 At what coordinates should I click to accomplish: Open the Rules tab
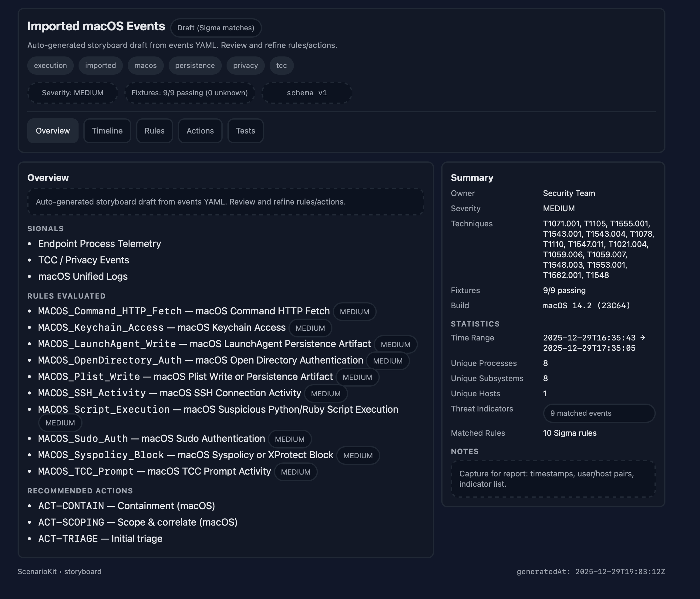pyautogui.click(x=154, y=131)
